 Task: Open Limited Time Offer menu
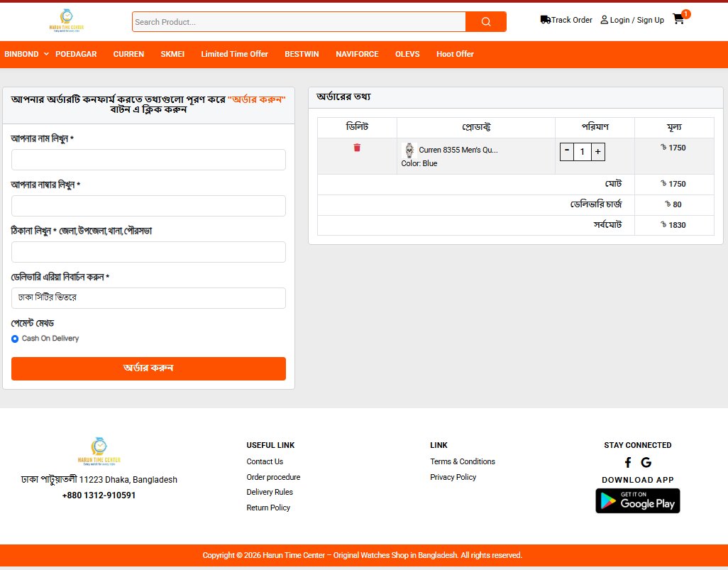(x=234, y=54)
